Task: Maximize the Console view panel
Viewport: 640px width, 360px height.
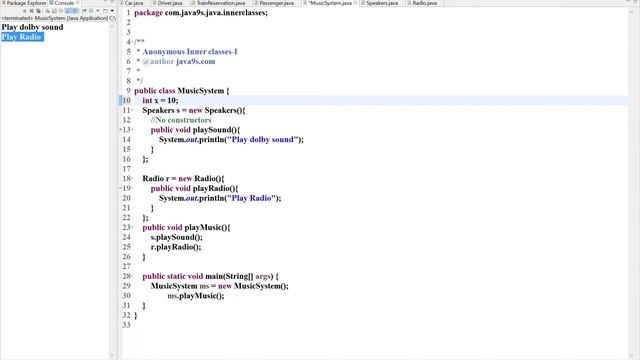Action: pos(112,2)
